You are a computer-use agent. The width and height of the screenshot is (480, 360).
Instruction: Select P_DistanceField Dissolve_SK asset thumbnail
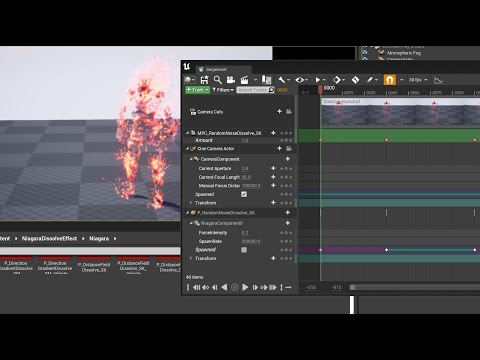(x=94, y=265)
